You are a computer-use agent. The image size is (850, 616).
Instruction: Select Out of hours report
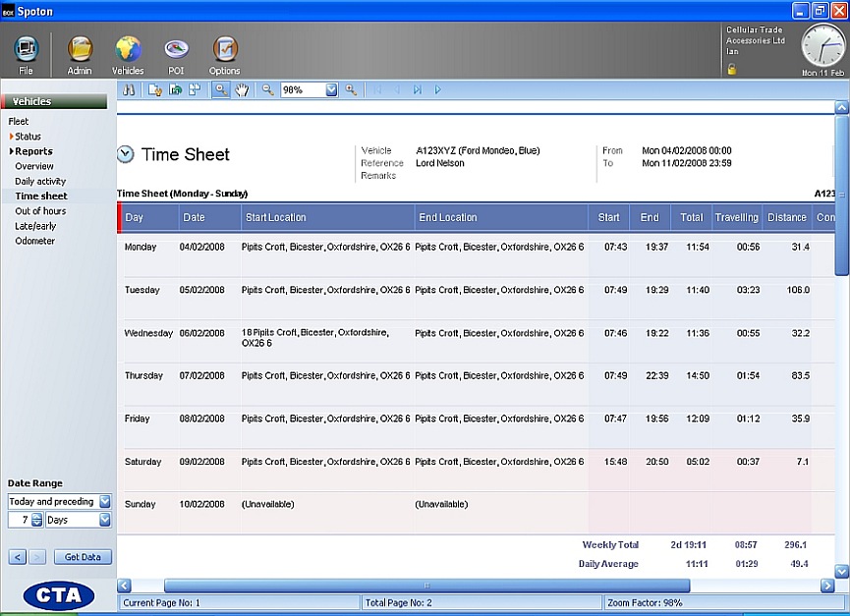click(x=40, y=211)
